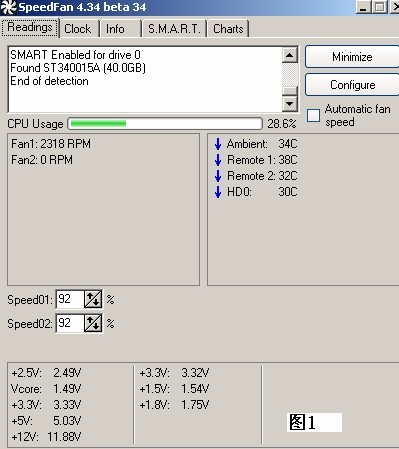Select the 'Fan2: 0 RPM' reading
Image resolution: width=399 pixels, height=449 pixels.
(x=42, y=160)
